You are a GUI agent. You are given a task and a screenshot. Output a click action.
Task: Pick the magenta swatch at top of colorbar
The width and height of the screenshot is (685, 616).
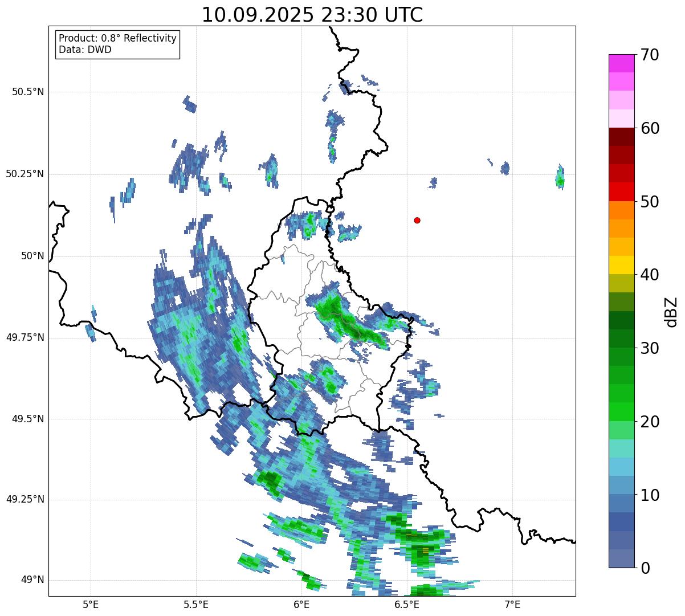click(x=621, y=63)
